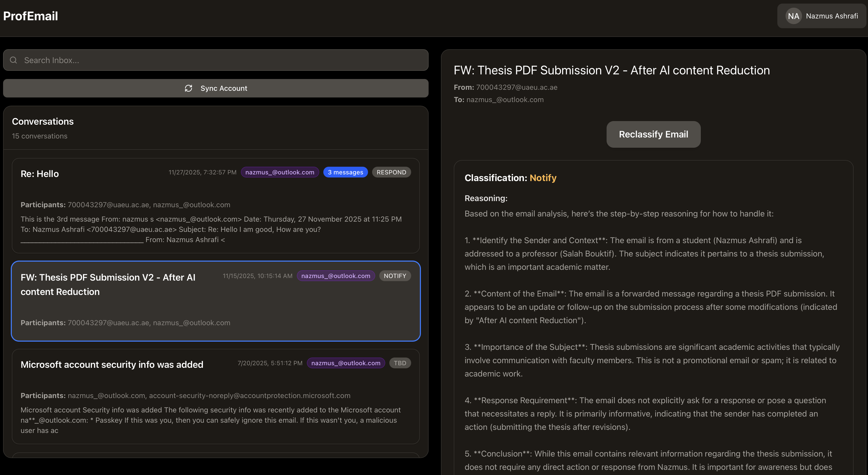Click the NA avatar circle

tap(793, 16)
